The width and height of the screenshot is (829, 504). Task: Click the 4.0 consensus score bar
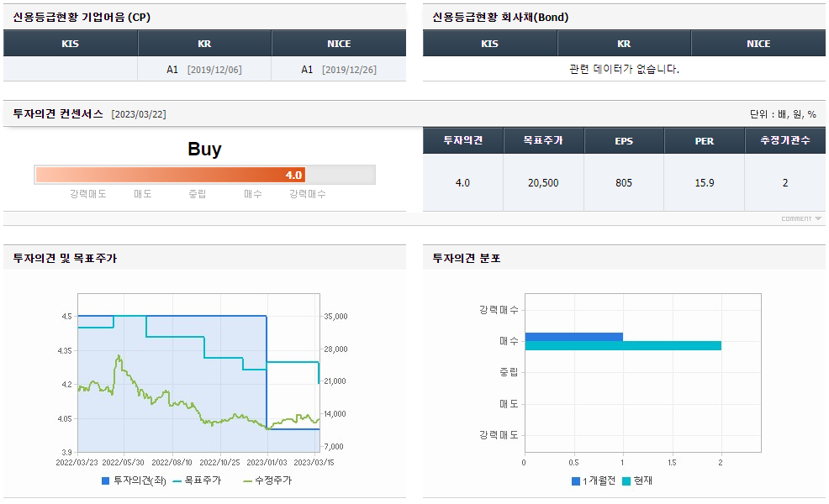170,175
